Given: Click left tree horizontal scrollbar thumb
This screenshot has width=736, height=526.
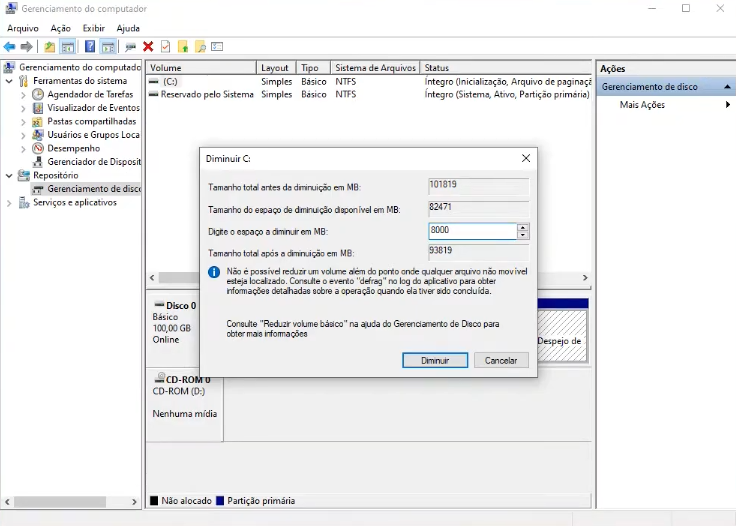Looking at the screenshot, I should pyautogui.click(x=60, y=502).
